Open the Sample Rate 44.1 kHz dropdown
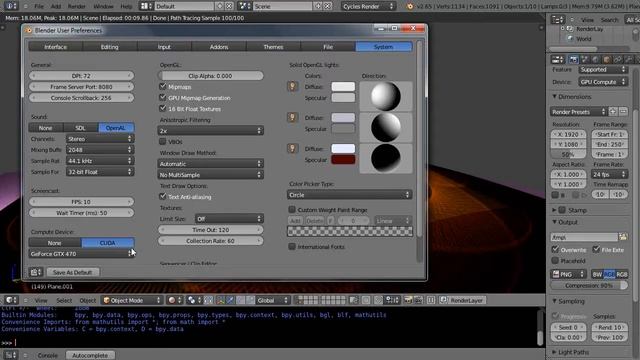The width and height of the screenshot is (640, 360). click(x=100, y=161)
